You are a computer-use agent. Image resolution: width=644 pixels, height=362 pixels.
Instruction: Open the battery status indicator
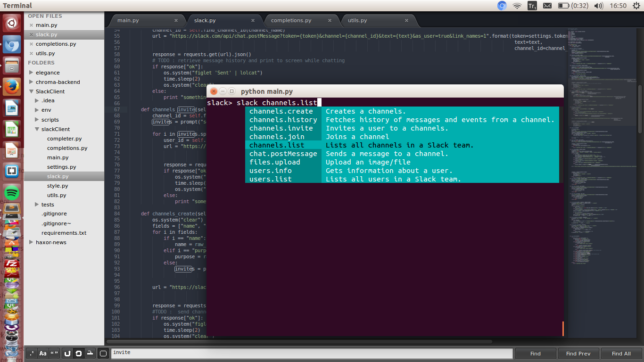(x=573, y=6)
